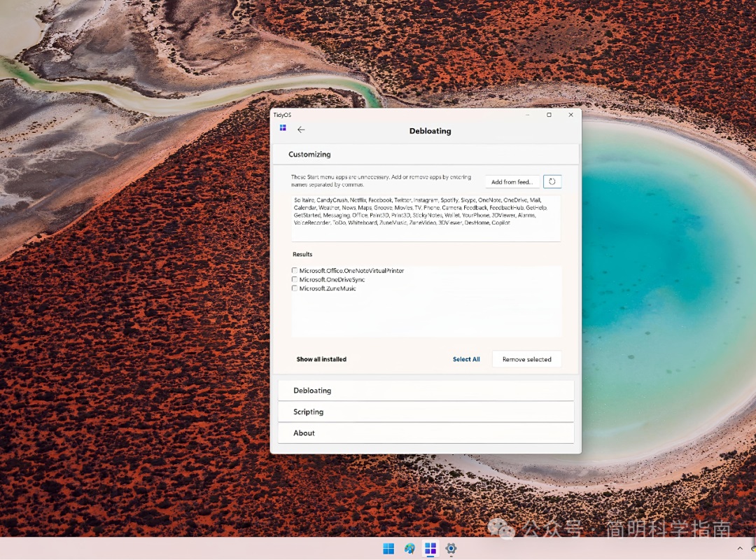The height and width of the screenshot is (560, 756).
Task: Refresh the app list with the reload icon
Action: (x=552, y=182)
